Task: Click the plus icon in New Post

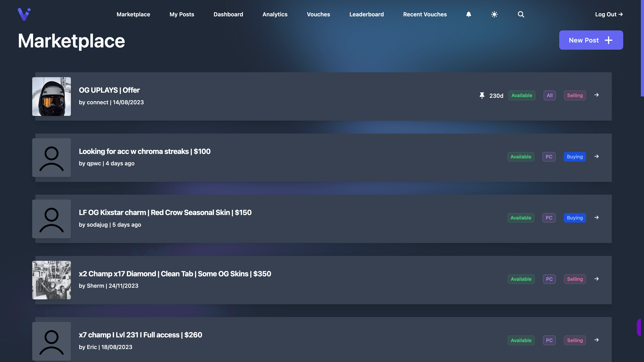Action: (x=608, y=40)
